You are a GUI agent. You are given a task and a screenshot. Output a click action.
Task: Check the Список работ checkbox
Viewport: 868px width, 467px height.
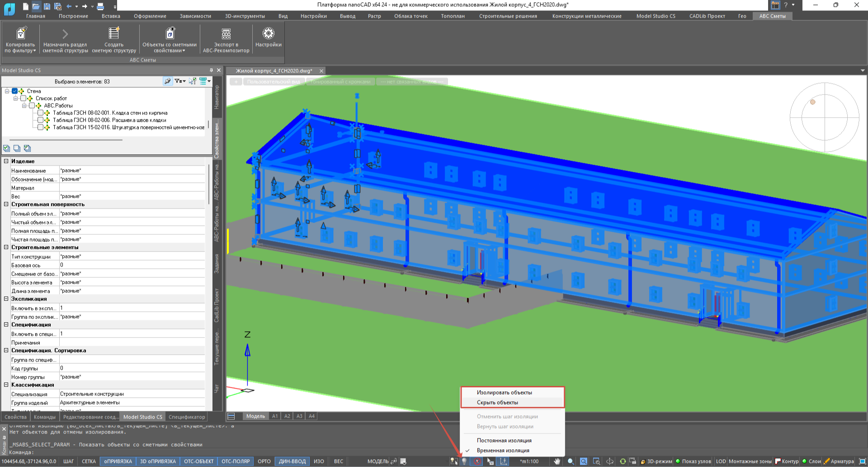tap(24, 98)
